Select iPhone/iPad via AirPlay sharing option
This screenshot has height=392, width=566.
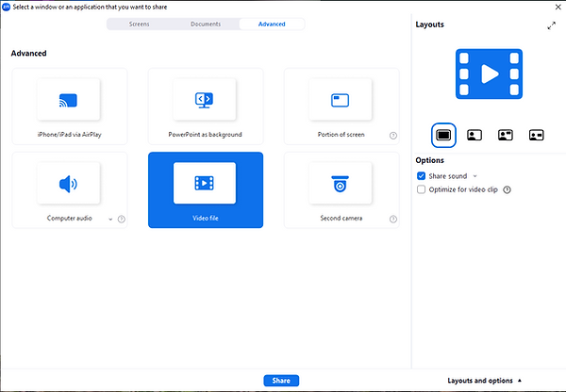(70, 106)
